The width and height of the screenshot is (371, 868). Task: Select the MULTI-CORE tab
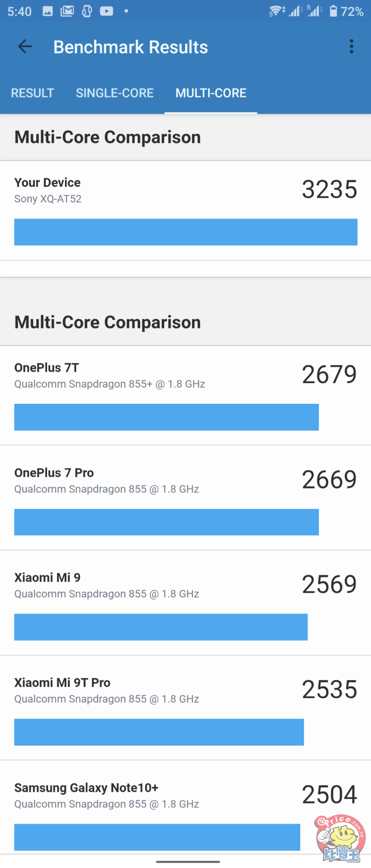click(x=211, y=93)
